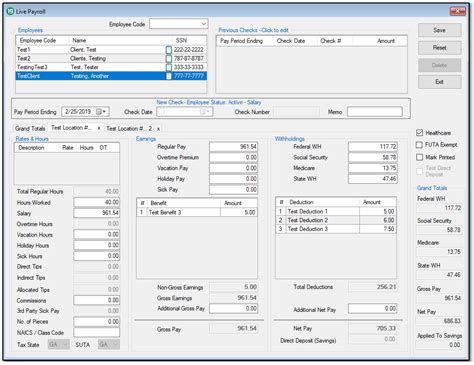The height and width of the screenshot is (365, 474).
Task: Open the SUTA state dropdown
Action: pos(116,344)
